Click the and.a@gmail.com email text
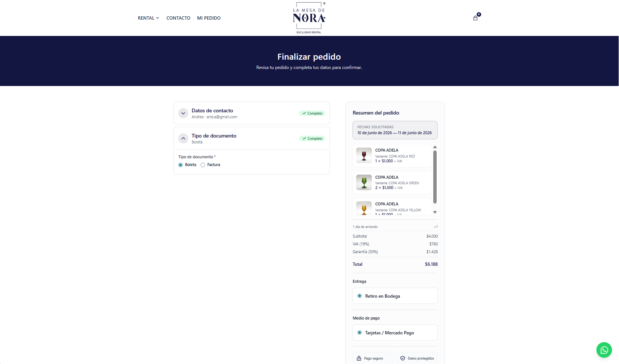The image size is (619, 364). tap(222, 117)
